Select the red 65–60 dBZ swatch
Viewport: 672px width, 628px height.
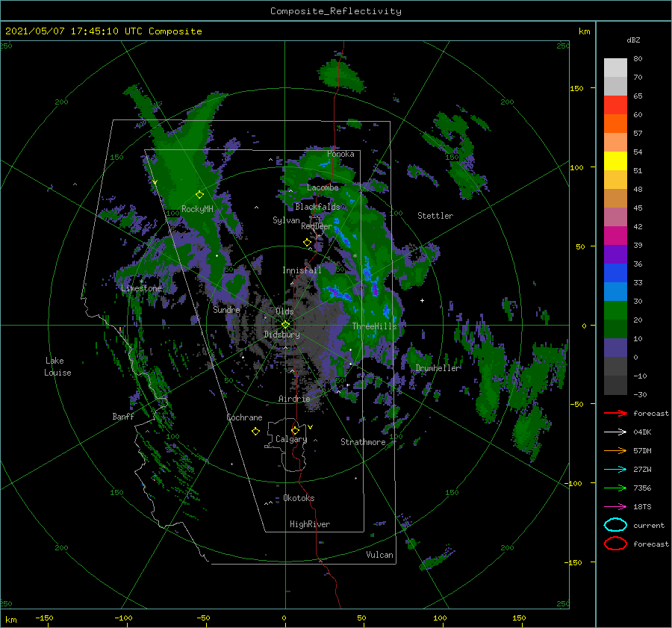point(615,105)
